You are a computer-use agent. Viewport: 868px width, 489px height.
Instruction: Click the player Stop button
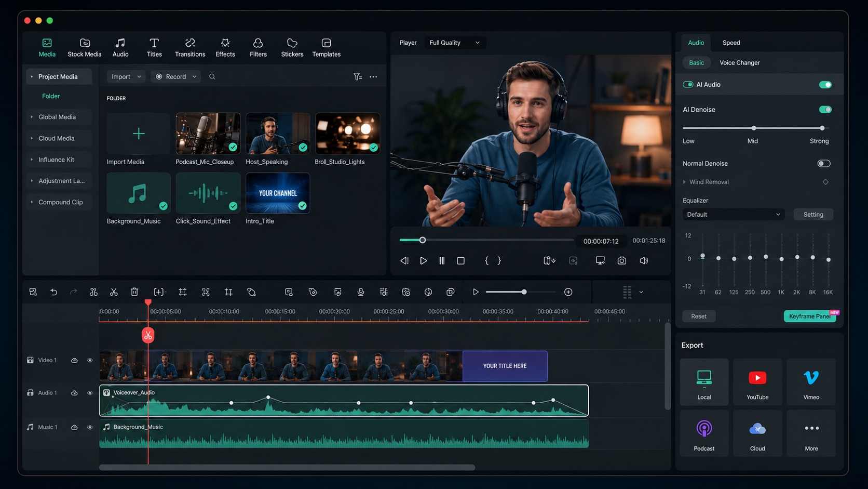click(460, 261)
